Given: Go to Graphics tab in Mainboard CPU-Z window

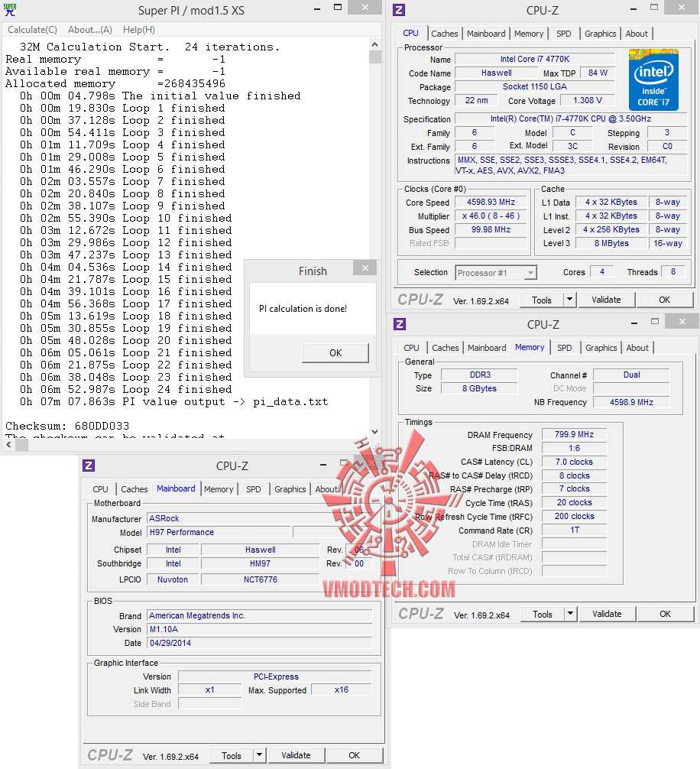Looking at the screenshot, I should [x=290, y=489].
